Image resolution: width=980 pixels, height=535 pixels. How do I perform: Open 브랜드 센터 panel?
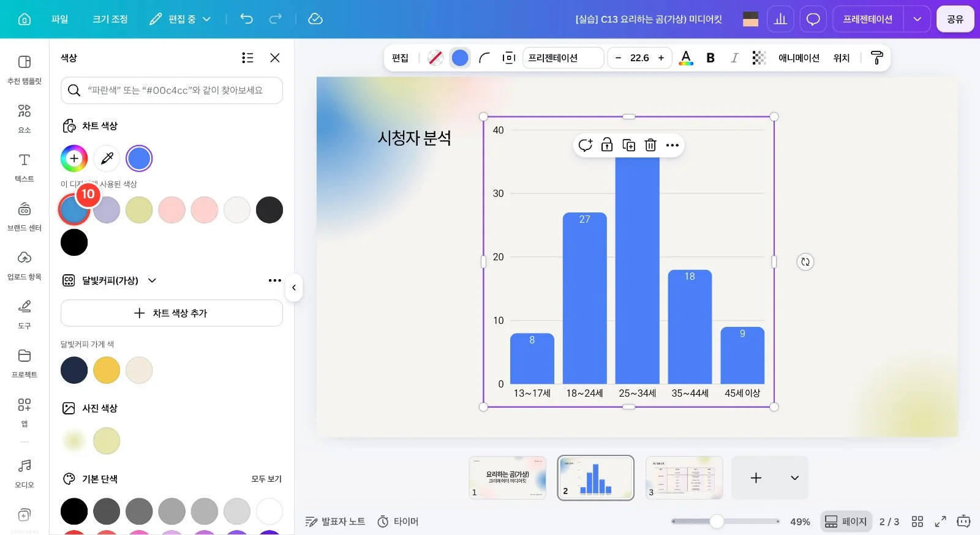pos(24,216)
